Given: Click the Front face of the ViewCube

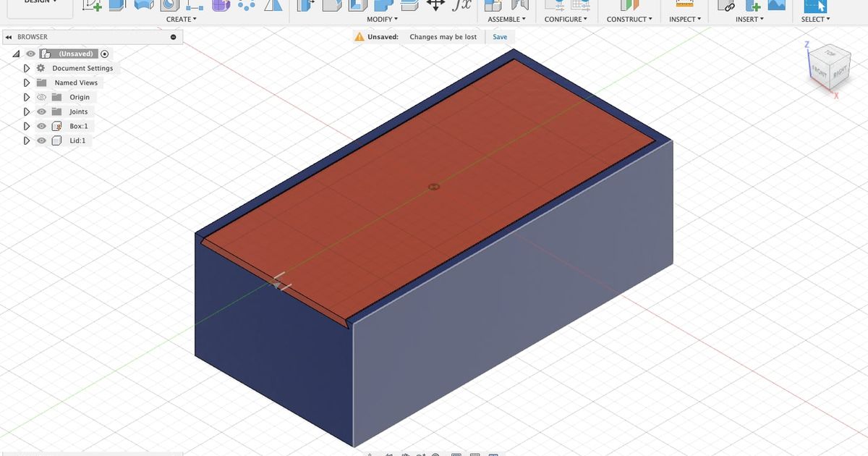Looking at the screenshot, I should 820,71.
